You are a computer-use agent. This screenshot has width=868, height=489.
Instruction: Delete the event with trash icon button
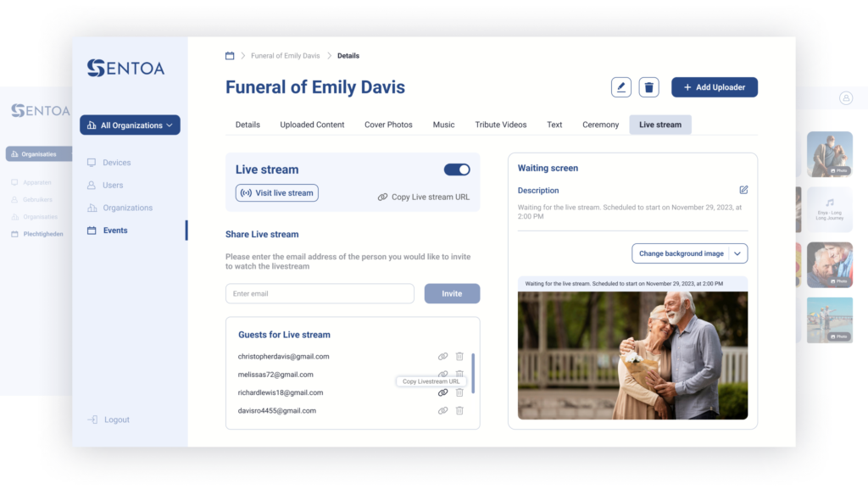pyautogui.click(x=648, y=87)
